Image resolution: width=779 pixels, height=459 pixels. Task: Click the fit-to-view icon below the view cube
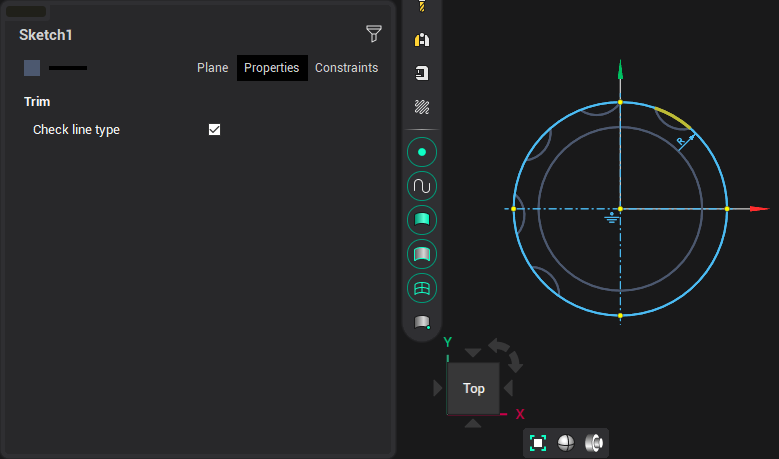coord(538,443)
